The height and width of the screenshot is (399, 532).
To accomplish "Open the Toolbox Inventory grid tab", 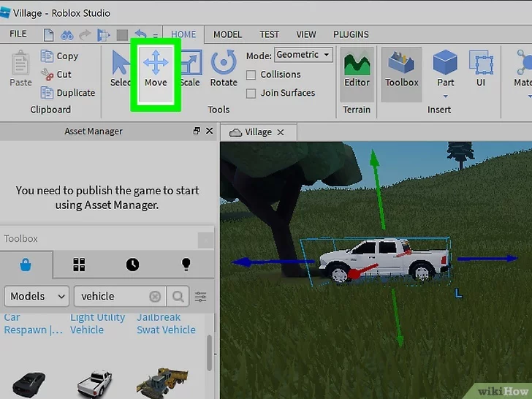I will tap(79, 265).
